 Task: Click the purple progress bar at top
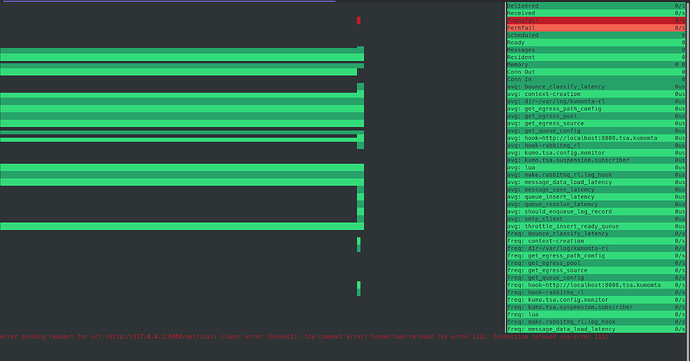[169, 1]
